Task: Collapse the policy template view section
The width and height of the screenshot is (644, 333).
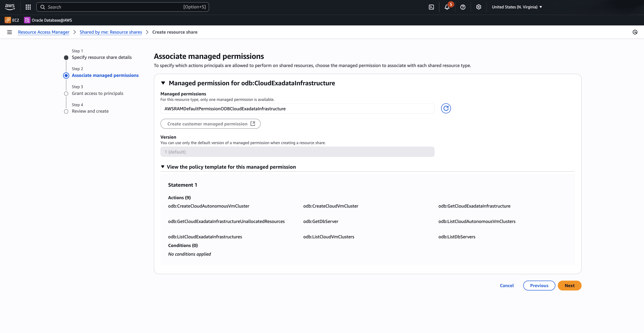Action: pyautogui.click(x=163, y=167)
